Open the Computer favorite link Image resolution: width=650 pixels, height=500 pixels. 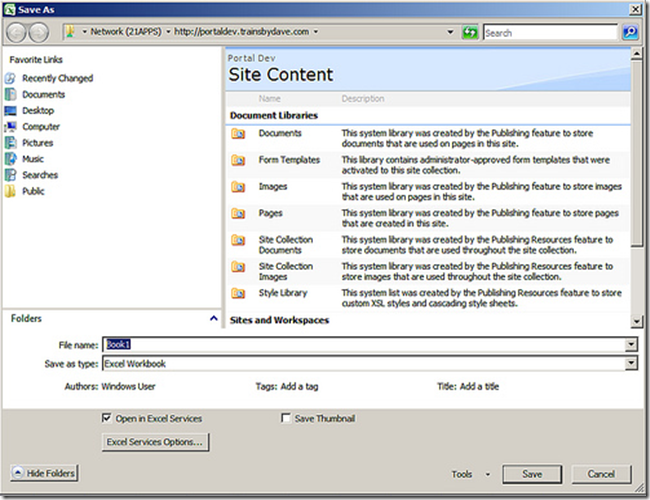tap(41, 126)
